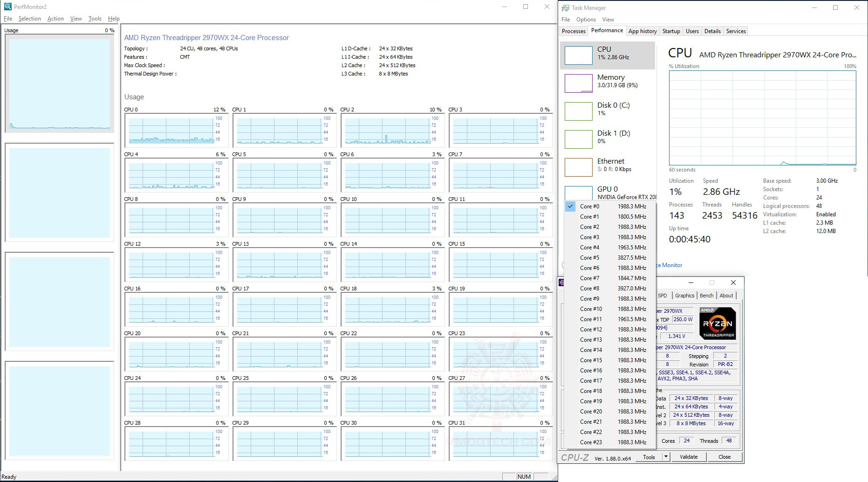Image resolution: width=868 pixels, height=482 pixels.
Task: Click the 250.0 W TDP field in CPU-Z
Action: 683,319
